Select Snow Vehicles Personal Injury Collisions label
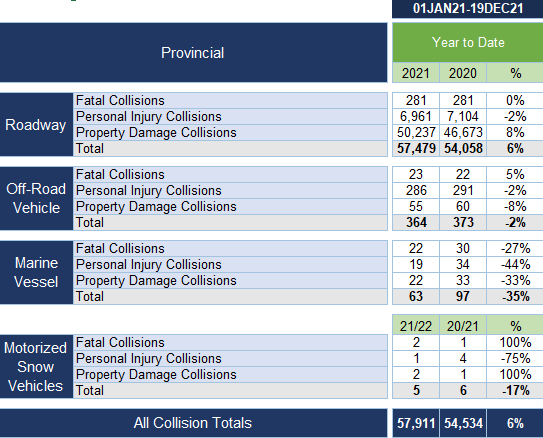Screen dimensions: 543x438 [x=230, y=358]
